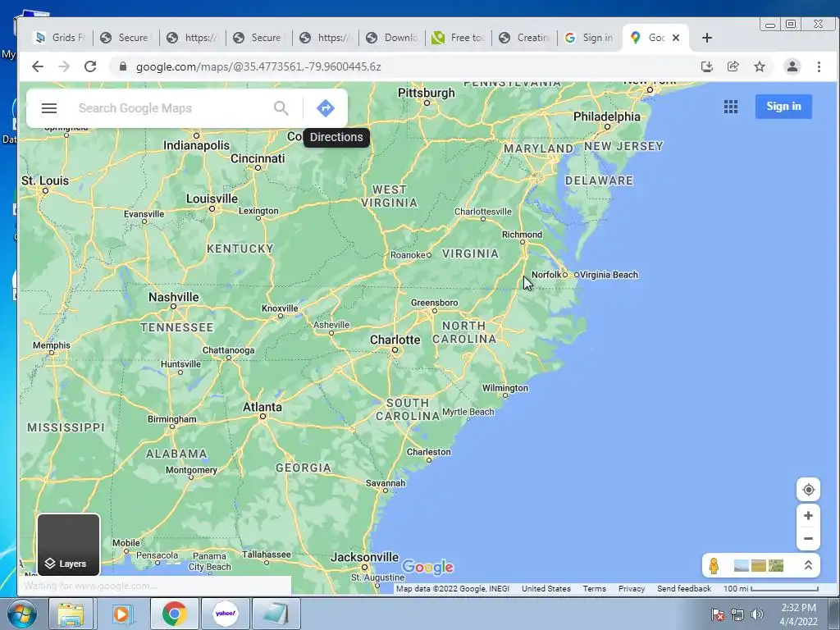The image size is (840, 630).
Task: Open the Privacy link
Action: (632, 588)
